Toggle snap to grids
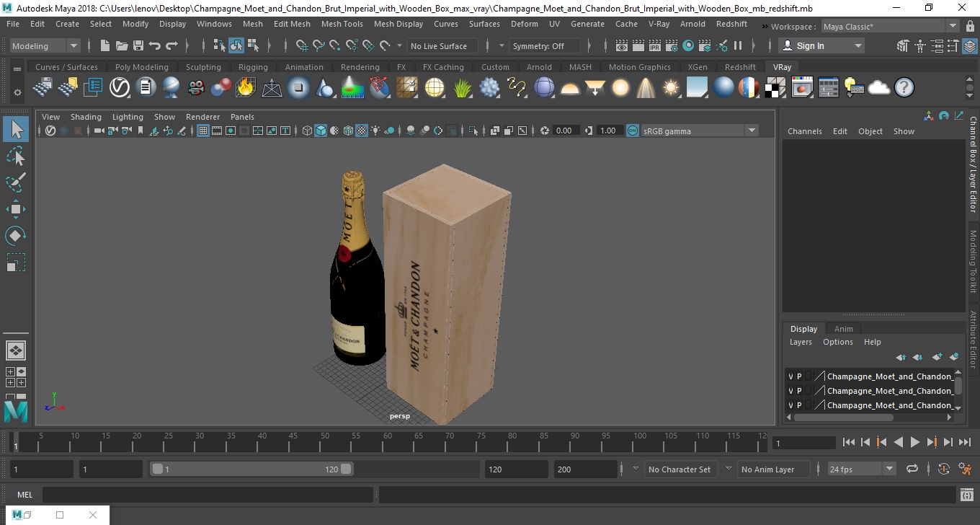The width and height of the screenshot is (980, 525). pos(302,45)
